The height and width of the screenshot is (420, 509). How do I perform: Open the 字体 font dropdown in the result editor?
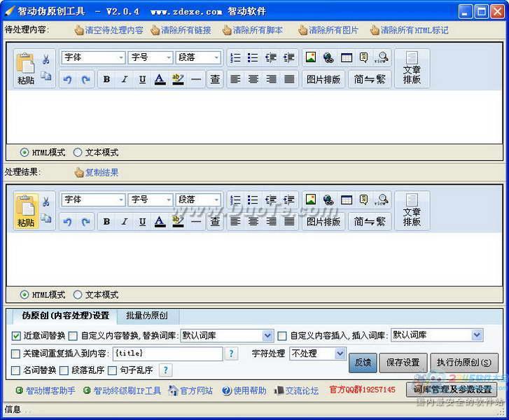point(94,200)
